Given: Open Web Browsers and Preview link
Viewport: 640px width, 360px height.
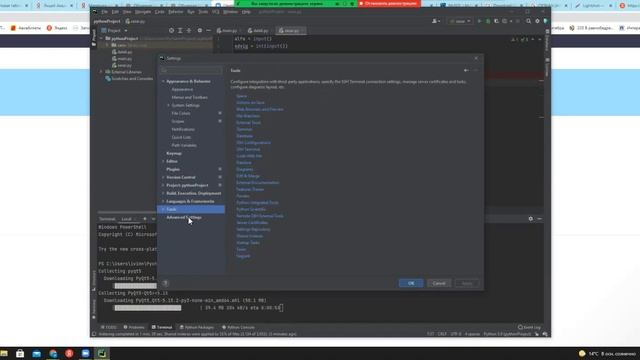Looking at the screenshot, I should coord(260,109).
